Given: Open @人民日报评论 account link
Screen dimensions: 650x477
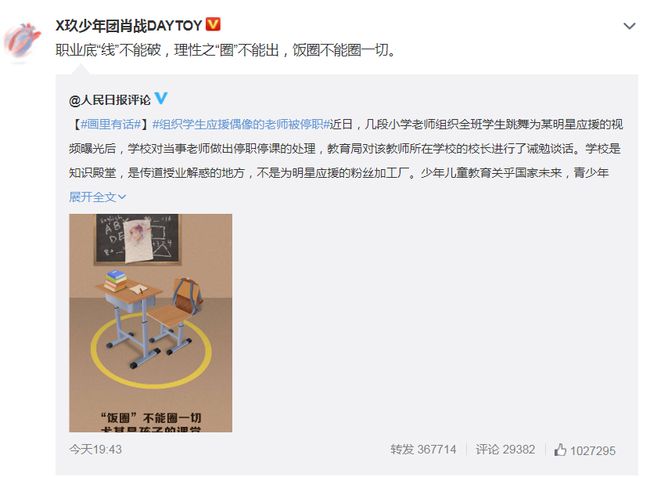Looking at the screenshot, I should click(x=110, y=100).
